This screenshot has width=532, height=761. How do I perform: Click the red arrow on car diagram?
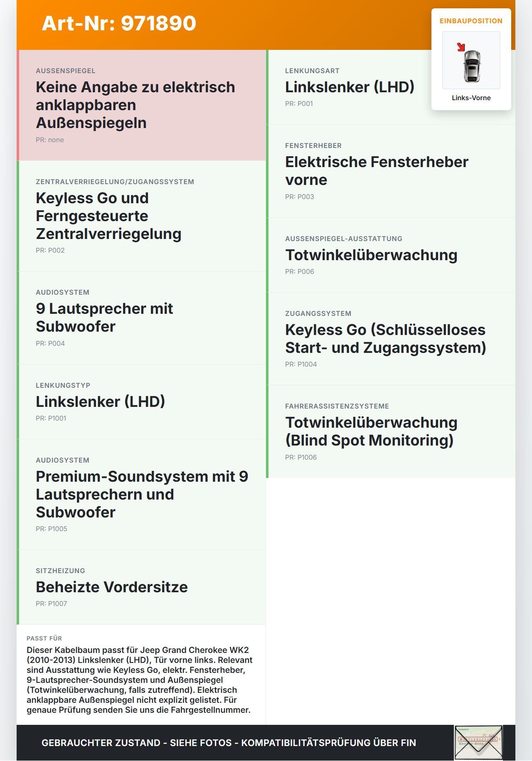[461, 47]
